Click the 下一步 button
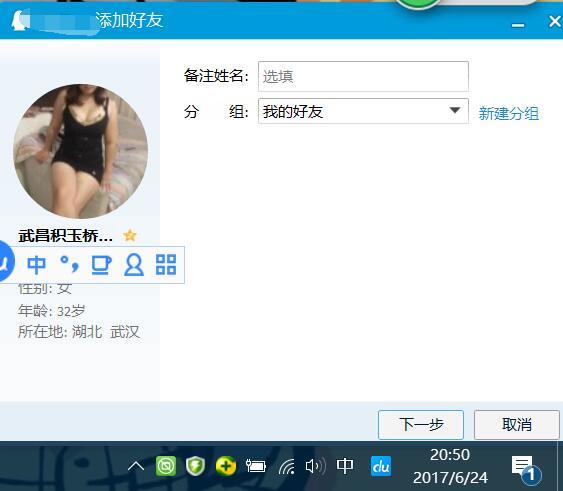The height and width of the screenshot is (491, 563). pyautogui.click(x=421, y=425)
